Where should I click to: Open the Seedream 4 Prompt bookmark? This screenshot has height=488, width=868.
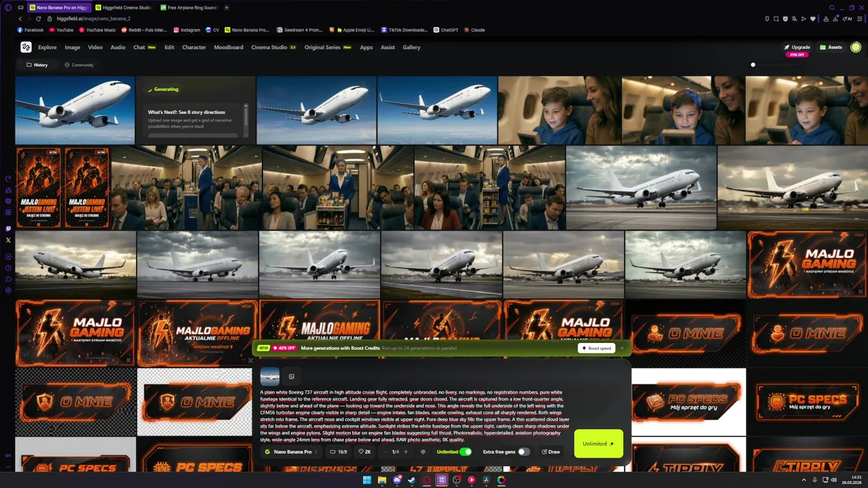[x=299, y=30]
